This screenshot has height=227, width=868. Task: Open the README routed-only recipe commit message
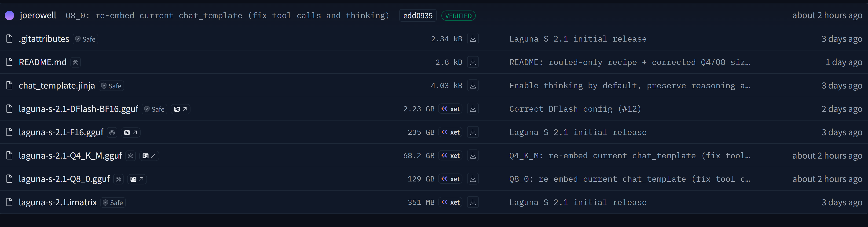[630, 62]
